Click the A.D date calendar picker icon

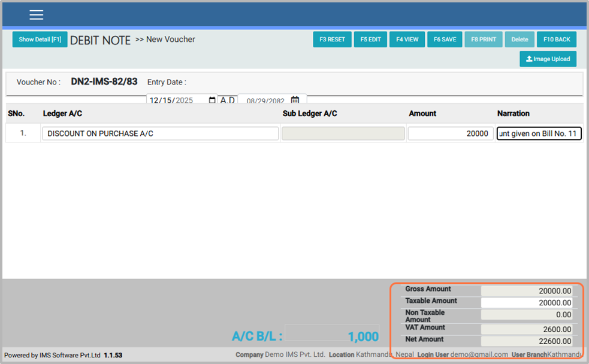pyautogui.click(x=212, y=101)
